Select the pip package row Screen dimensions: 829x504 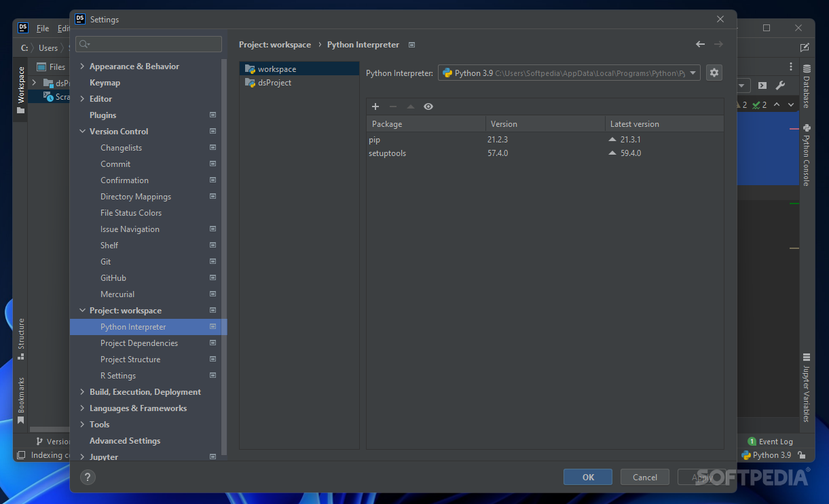pos(545,140)
